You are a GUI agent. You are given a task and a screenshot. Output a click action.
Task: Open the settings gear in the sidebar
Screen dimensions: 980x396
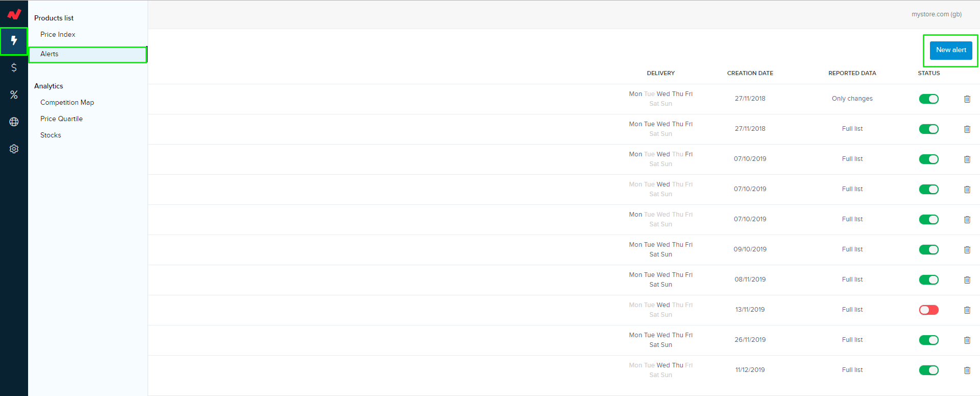pyautogui.click(x=14, y=149)
